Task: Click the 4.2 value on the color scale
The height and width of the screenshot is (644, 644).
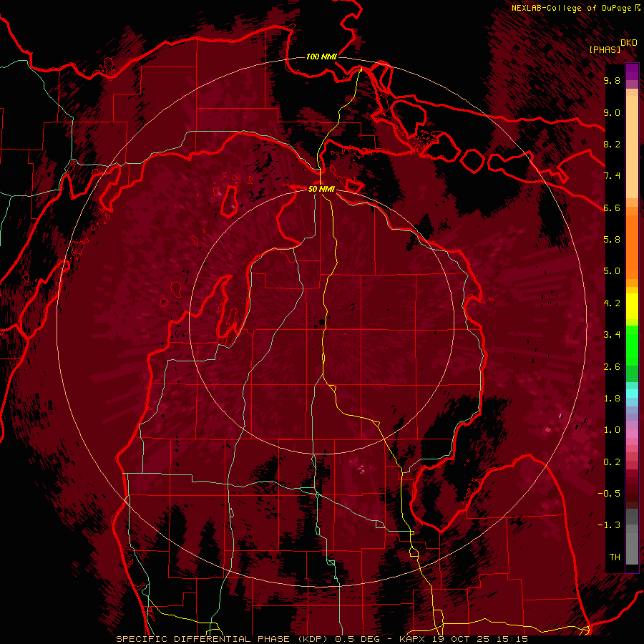Action: pos(612,303)
